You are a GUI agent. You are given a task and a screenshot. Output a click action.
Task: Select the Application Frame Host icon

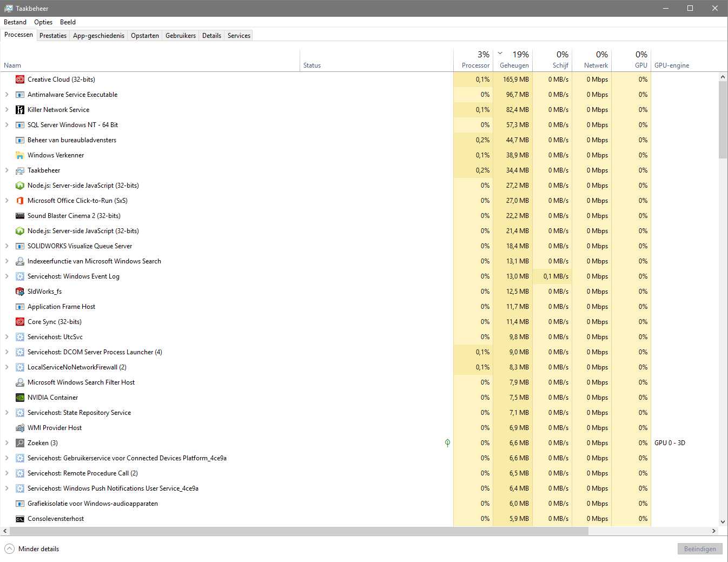click(20, 307)
